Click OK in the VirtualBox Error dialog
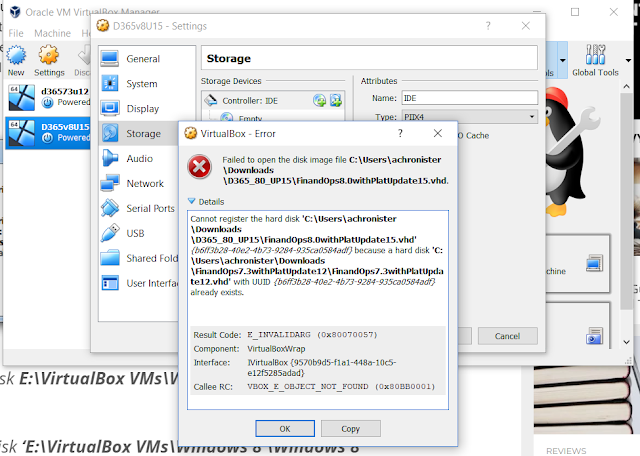The image size is (640, 456). click(285, 428)
